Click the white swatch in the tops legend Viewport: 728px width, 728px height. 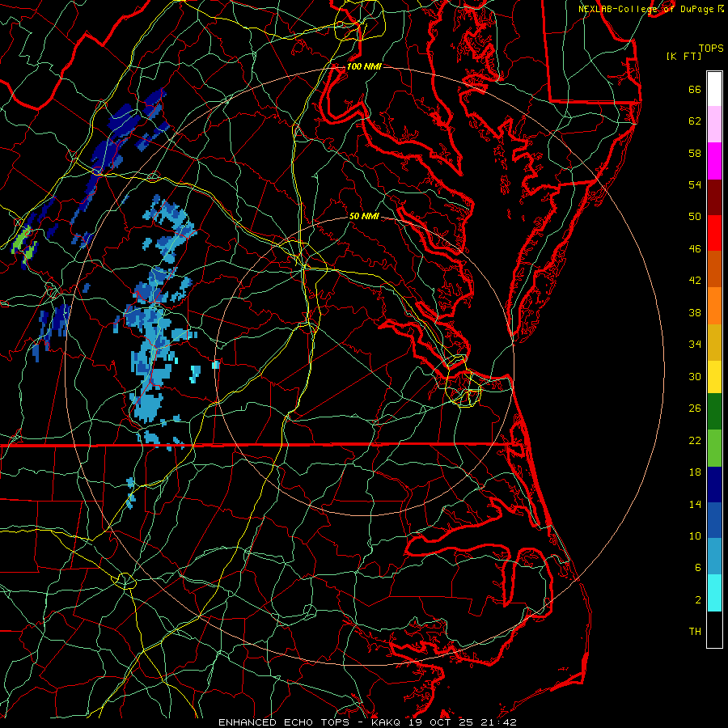(714, 89)
